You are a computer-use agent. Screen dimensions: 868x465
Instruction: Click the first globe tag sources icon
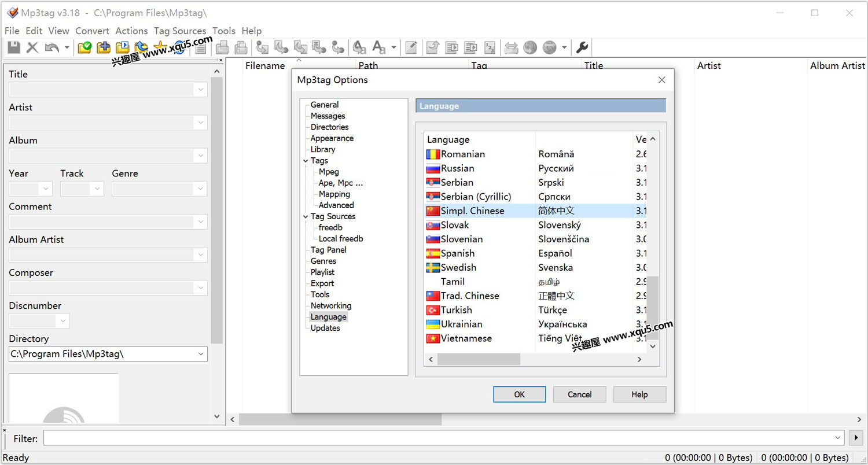coord(530,47)
